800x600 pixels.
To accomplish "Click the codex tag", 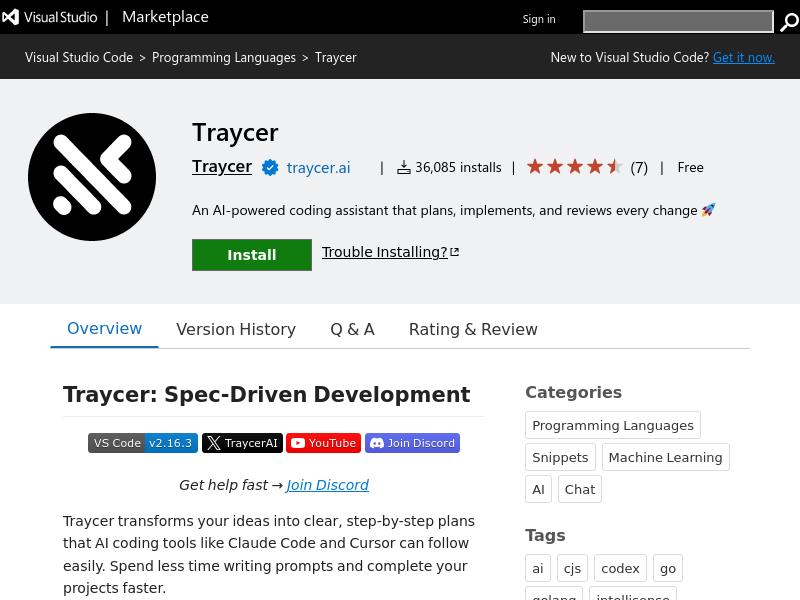I will (x=620, y=568).
